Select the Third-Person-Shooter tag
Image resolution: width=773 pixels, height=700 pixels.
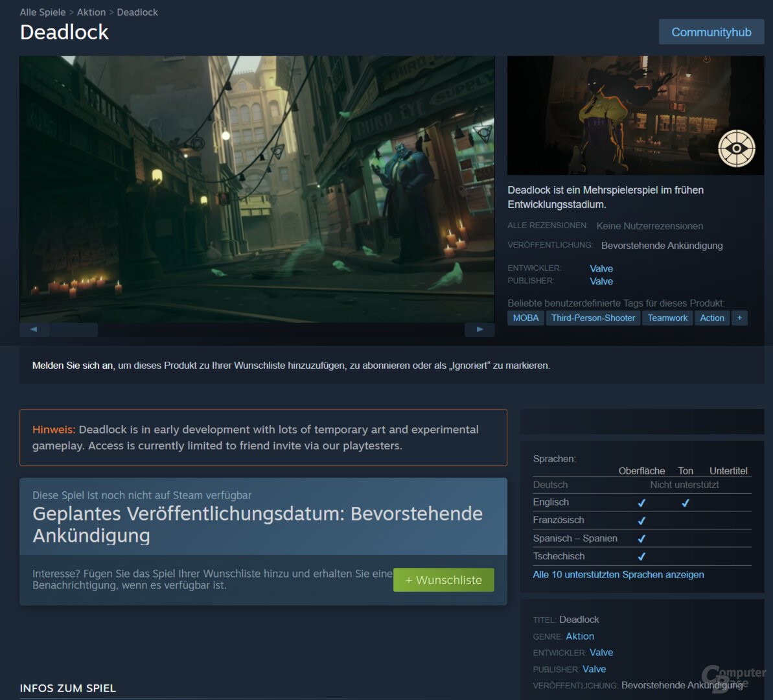pyautogui.click(x=593, y=318)
